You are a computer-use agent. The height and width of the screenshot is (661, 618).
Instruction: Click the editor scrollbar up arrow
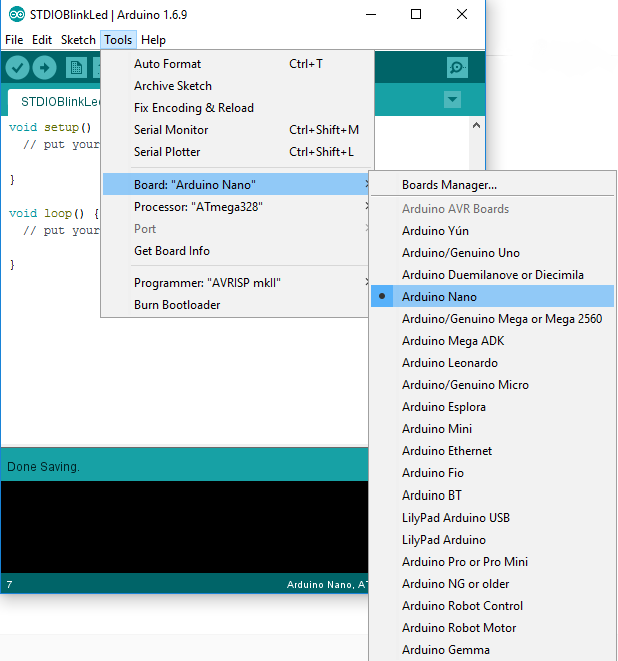476,125
